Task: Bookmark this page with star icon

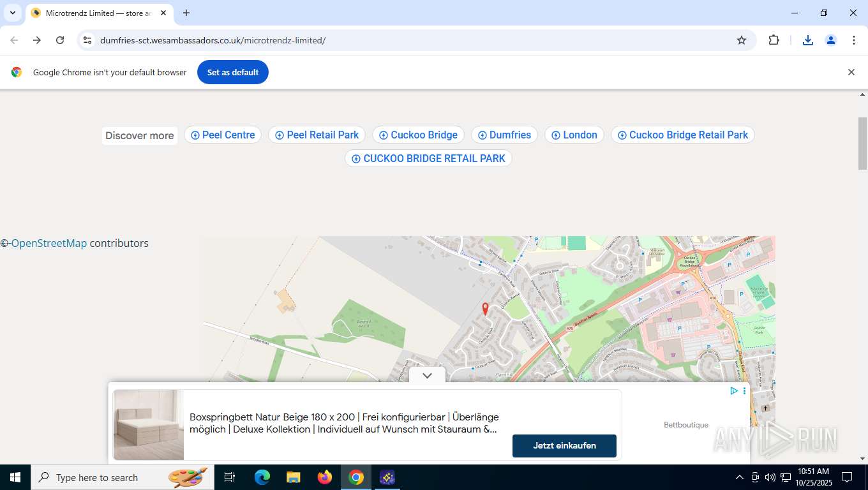Action: 742,40
